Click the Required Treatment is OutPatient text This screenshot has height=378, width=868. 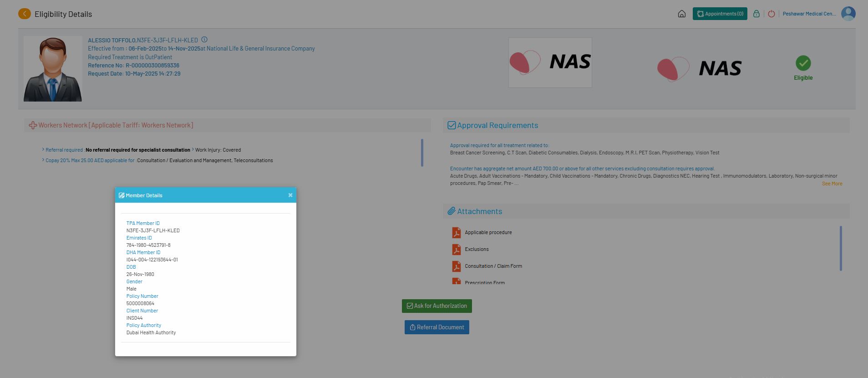pyautogui.click(x=130, y=57)
